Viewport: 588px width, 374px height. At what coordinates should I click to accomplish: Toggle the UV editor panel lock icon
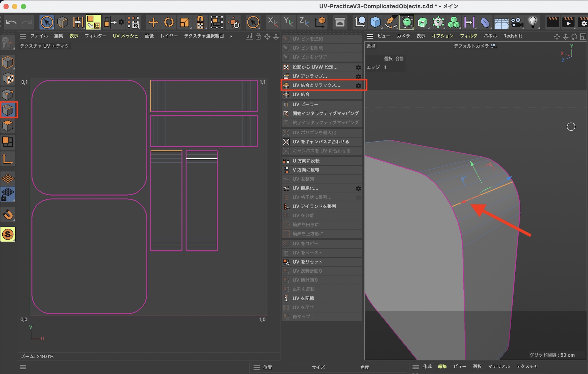(258, 36)
